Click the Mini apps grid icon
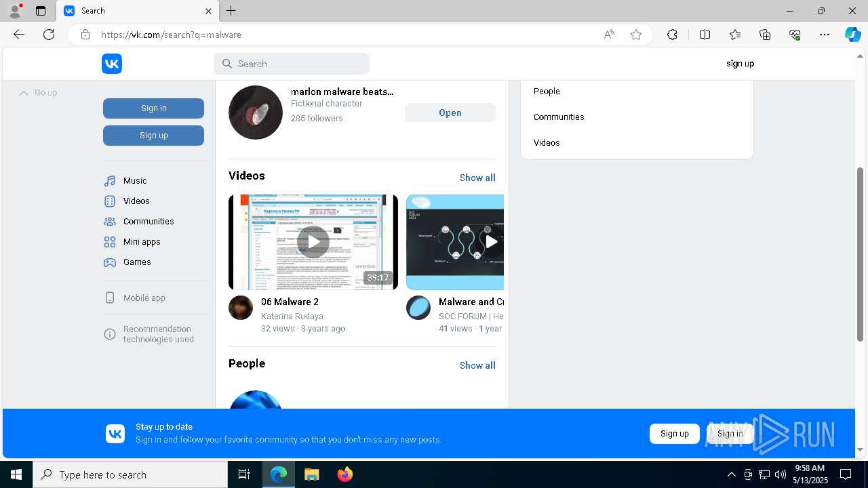The image size is (868, 488). (110, 242)
